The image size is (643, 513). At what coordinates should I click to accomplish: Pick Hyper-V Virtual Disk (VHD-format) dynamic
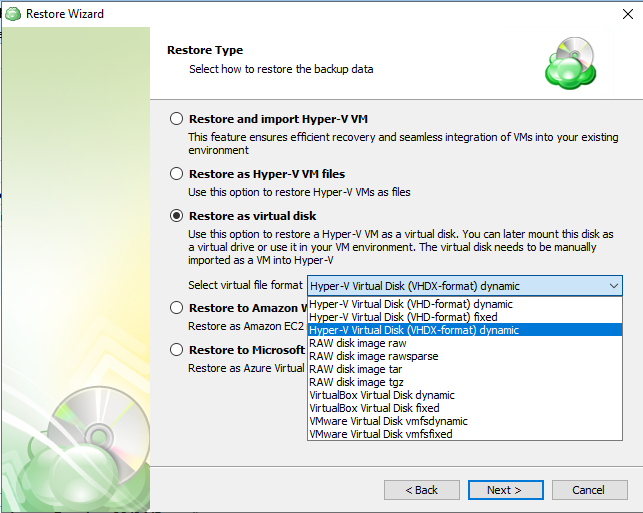(x=410, y=304)
